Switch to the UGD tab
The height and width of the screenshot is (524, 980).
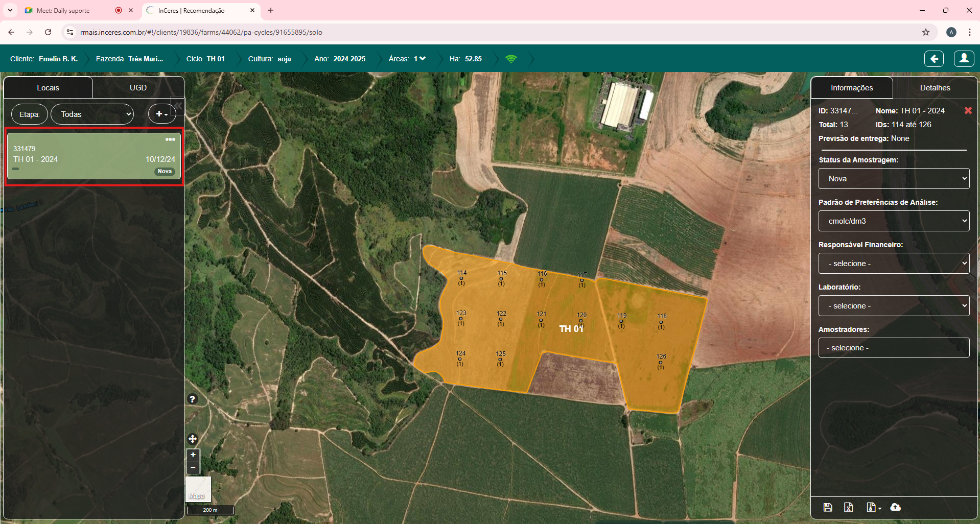(x=138, y=87)
